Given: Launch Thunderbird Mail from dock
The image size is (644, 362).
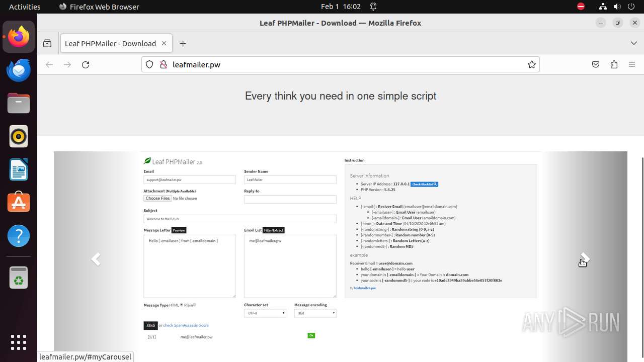Looking at the screenshot, I should (x=19, y=70).
